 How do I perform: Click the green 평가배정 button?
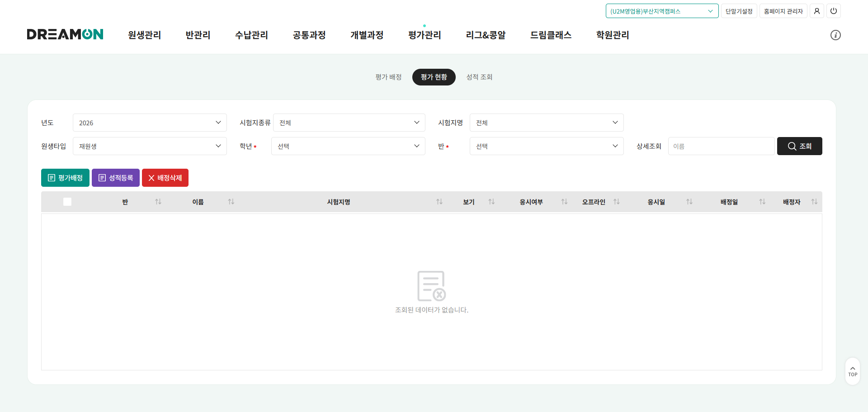(x=65, y=178)
